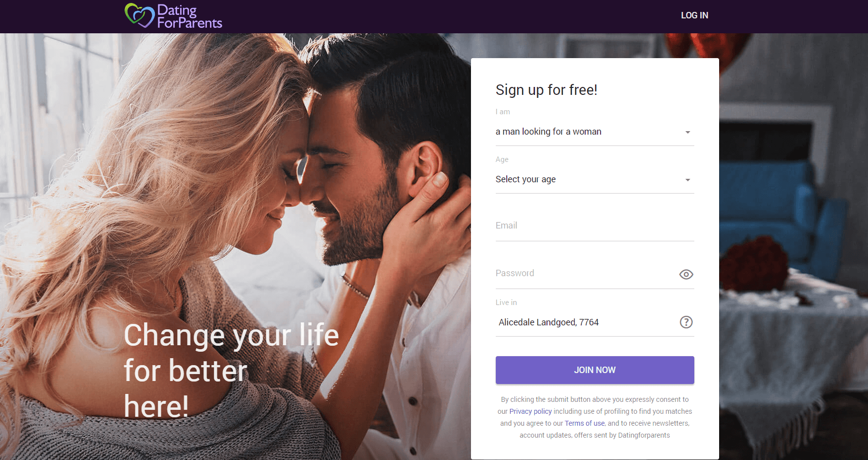Image resolution: width=868 pixels, height=460 pixels.
Task: Open the Privacy policy link
Action: (531, 411)
